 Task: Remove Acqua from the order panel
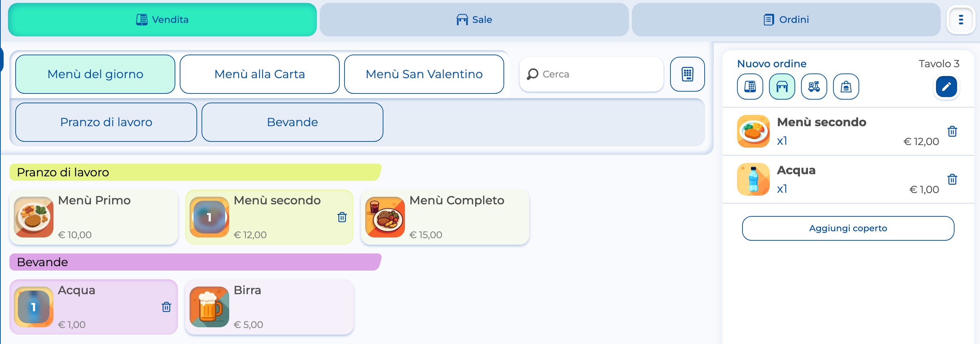(952, 179)
